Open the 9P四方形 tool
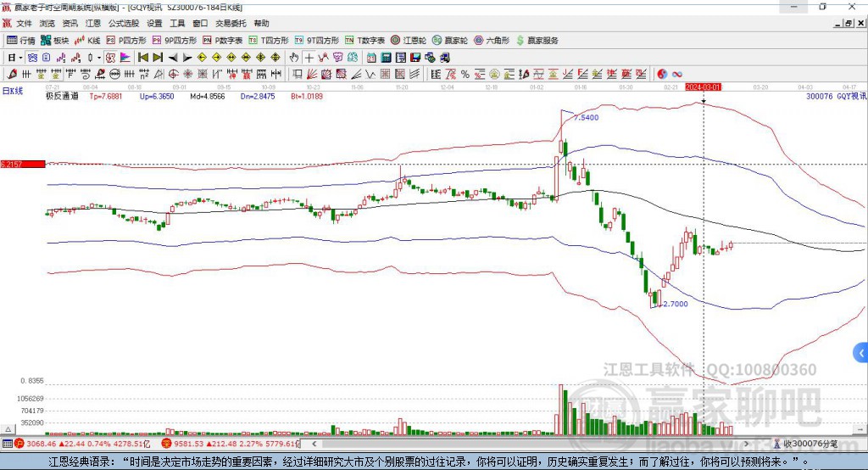Image resolution: width=868 pixels, height=470 pixels. [175, 41]
